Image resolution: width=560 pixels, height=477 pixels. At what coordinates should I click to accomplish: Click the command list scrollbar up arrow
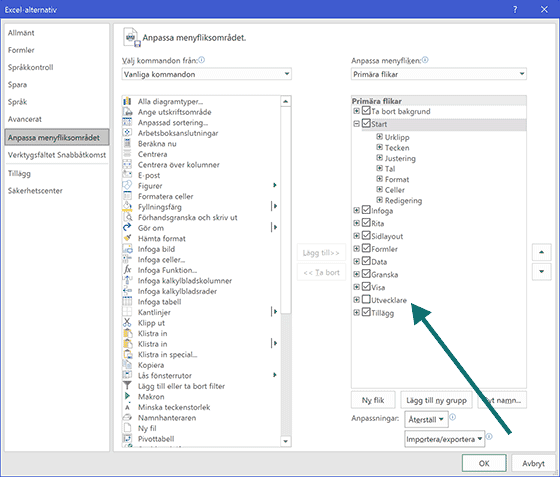[285, 101]
